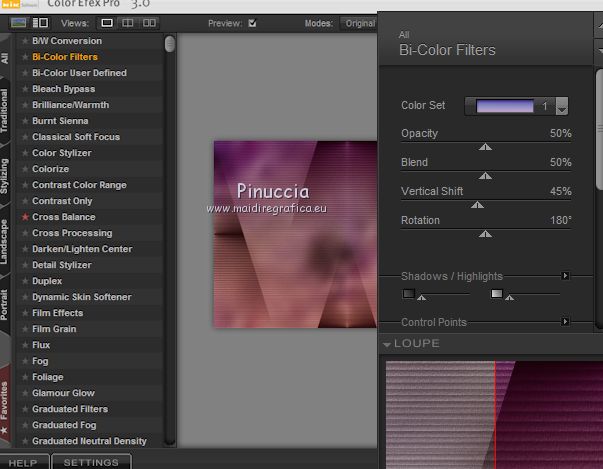Toggle favorite star for Film Grain
Screen dimensions: 603x469
click(25, 329)
